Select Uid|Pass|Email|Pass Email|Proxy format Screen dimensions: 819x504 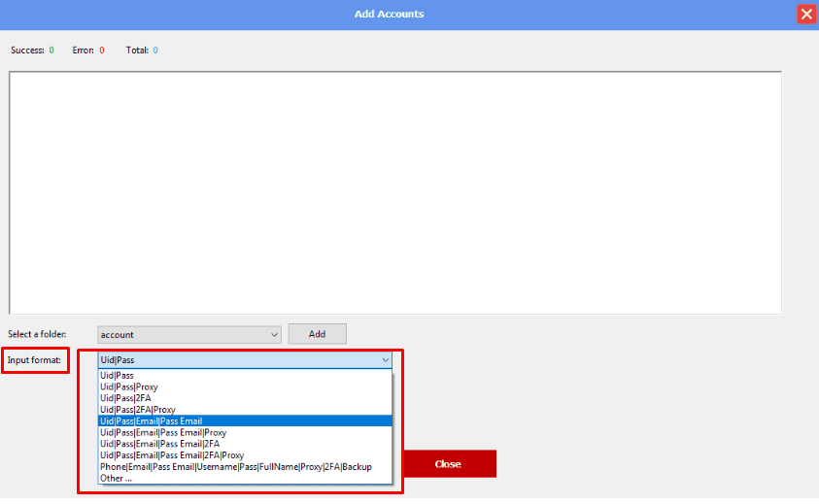(x=162, y=432)
